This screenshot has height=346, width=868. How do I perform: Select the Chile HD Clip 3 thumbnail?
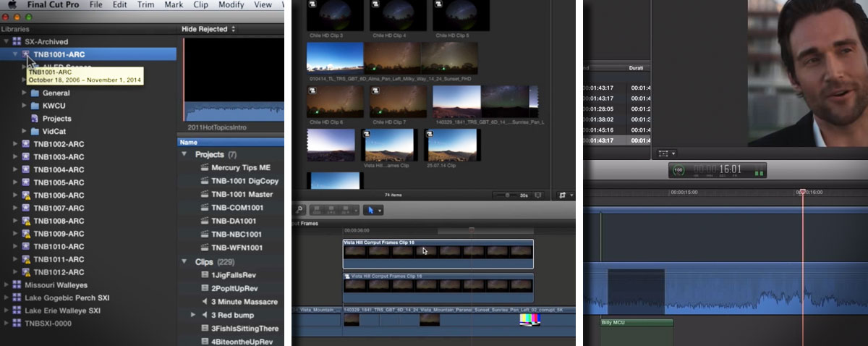pyautogui.click(x=335, y=14)
